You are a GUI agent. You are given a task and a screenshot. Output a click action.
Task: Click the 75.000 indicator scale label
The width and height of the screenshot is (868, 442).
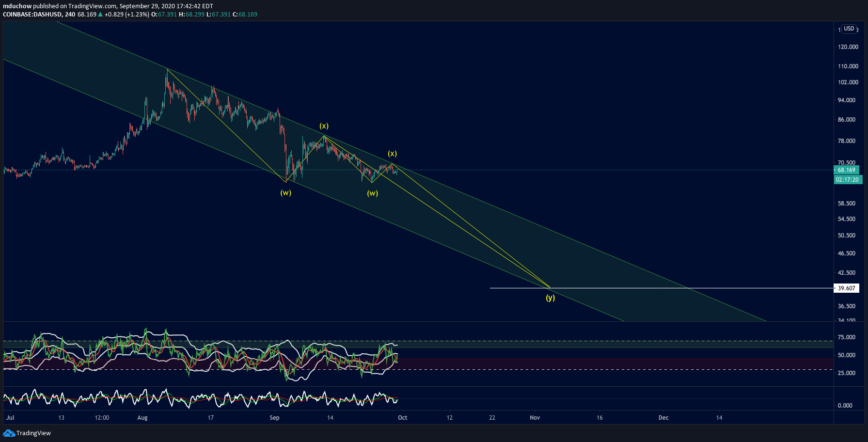click(x=847, y=337)
